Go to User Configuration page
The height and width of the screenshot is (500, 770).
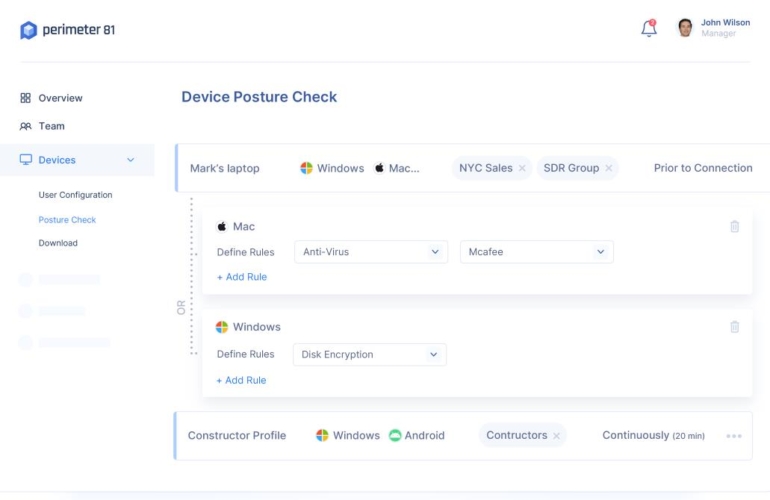[75, 195]
